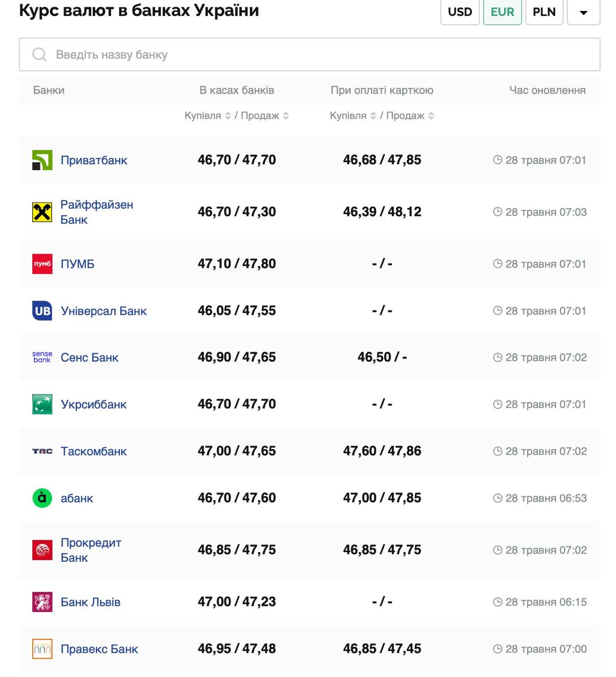The image size is (616, 677).
Task: Expand the additional currencies dropdown arrow
Action: (583, 12)
